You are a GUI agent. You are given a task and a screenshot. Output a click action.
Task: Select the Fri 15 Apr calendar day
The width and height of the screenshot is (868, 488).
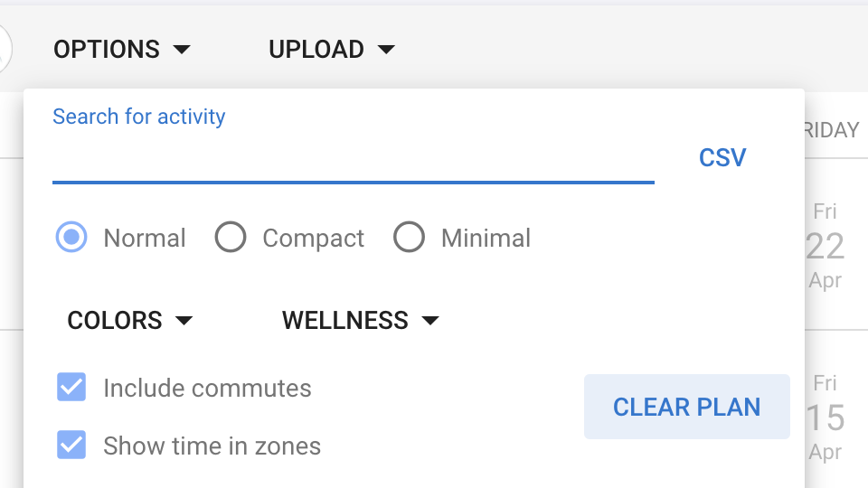click(x=826, y=418)
